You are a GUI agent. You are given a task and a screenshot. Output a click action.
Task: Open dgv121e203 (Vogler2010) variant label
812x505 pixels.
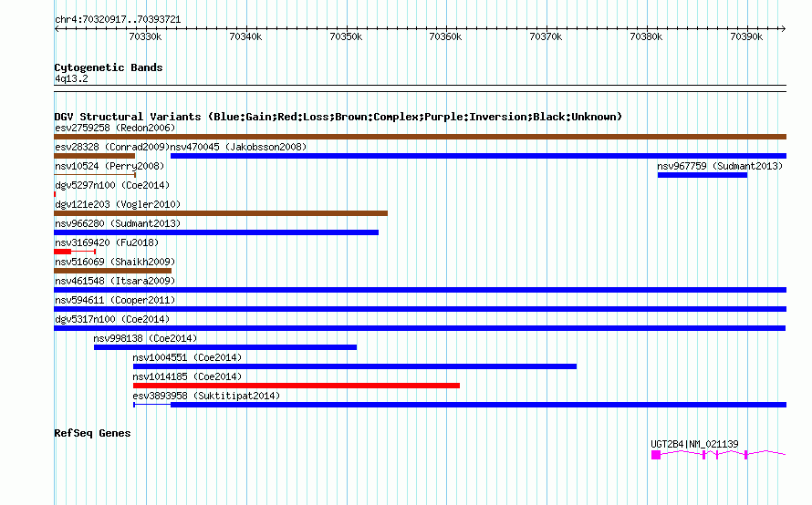(x=118, y=204)
